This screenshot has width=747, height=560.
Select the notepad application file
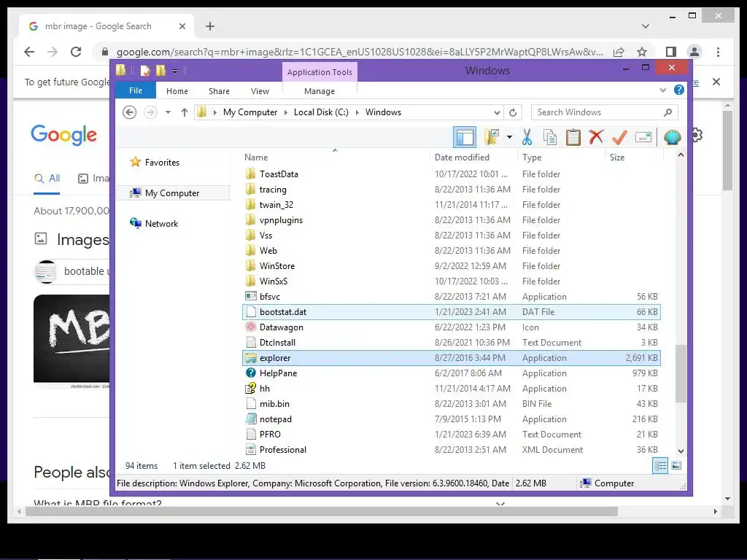point(451,419)
